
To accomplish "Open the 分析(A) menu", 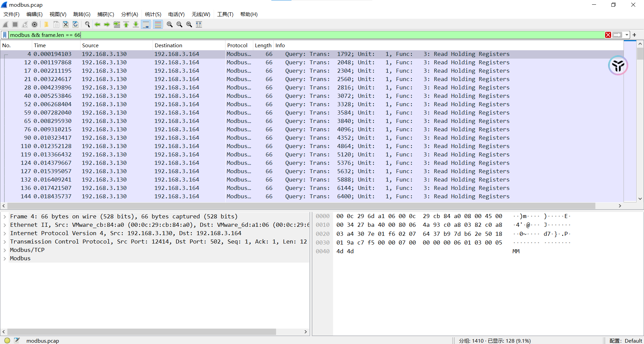I will point(129,14).
